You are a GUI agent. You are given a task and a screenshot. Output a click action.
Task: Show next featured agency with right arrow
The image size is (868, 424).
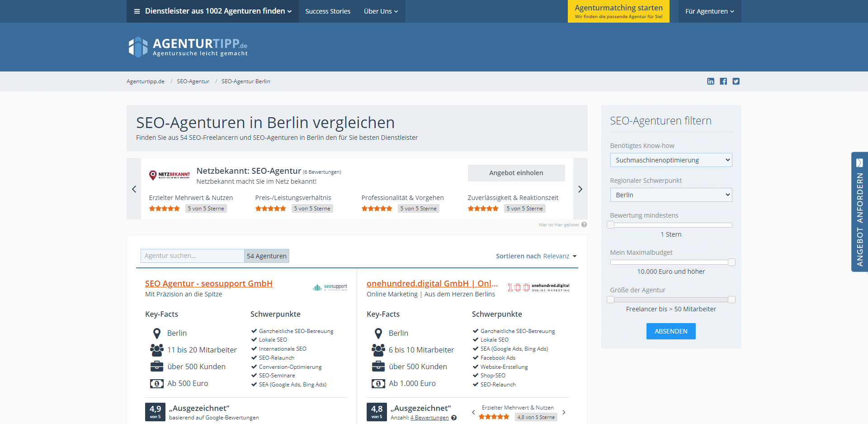[x=580, y=189]
